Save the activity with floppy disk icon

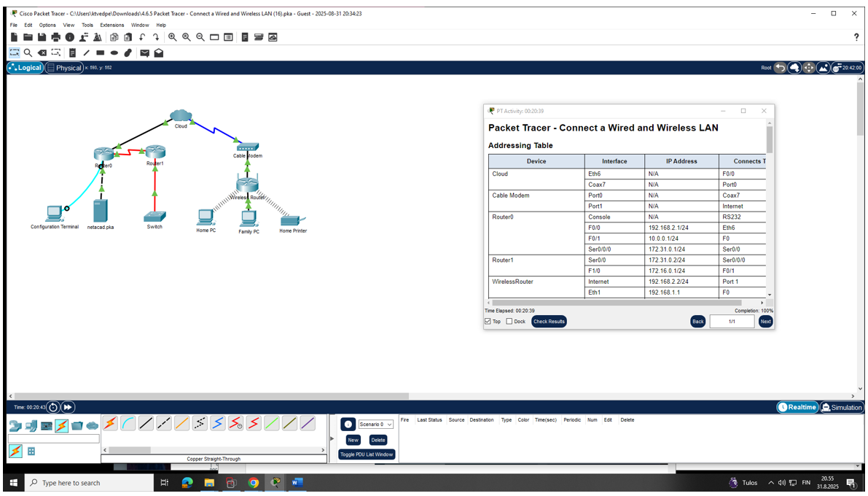pos(42,37)
